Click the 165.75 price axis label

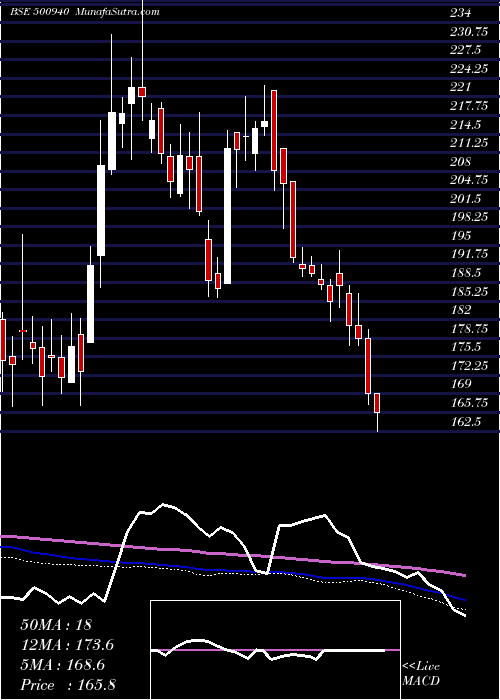click(468, 403)
